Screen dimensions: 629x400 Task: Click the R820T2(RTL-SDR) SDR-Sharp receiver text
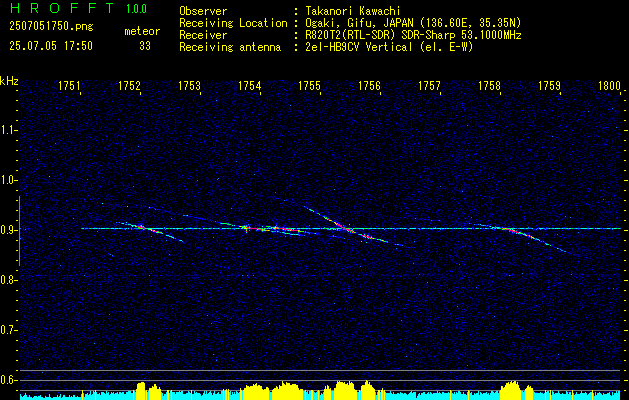click(413, 35)
